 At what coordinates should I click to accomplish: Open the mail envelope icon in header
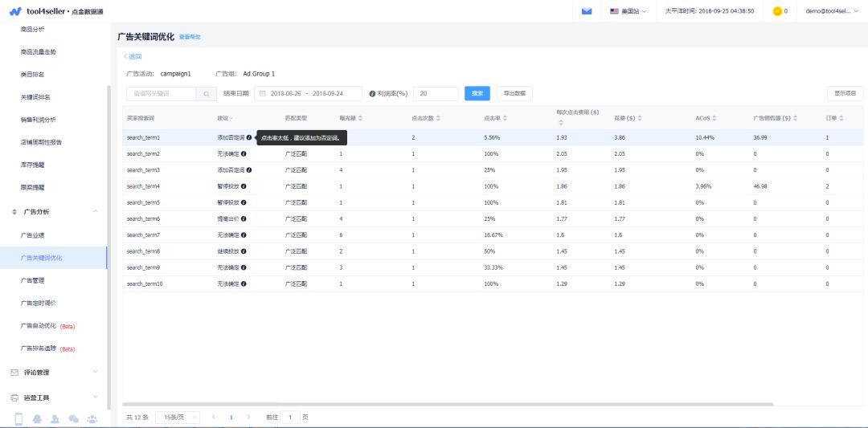coord(587,11)
